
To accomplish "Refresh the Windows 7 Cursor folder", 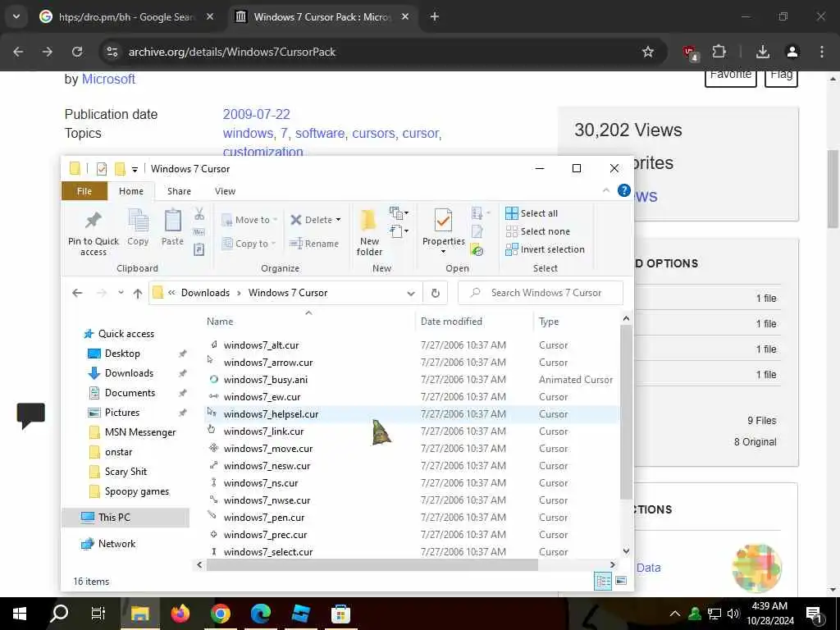I will [435, 293].
